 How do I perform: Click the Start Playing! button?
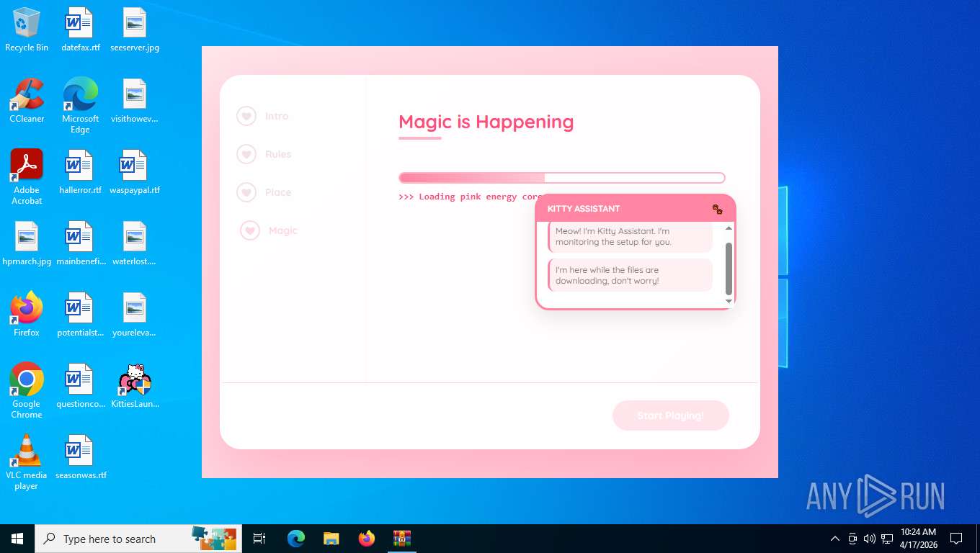coord(671,415)
